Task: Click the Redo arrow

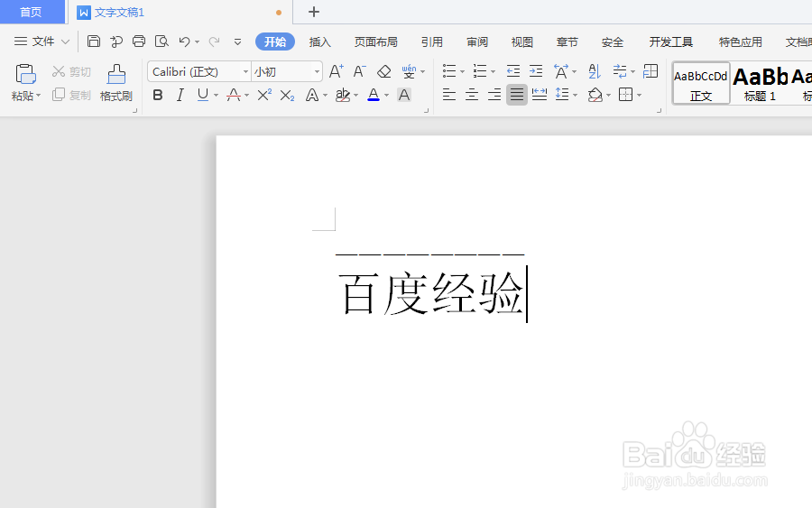Action: click(x=214, y=42)
